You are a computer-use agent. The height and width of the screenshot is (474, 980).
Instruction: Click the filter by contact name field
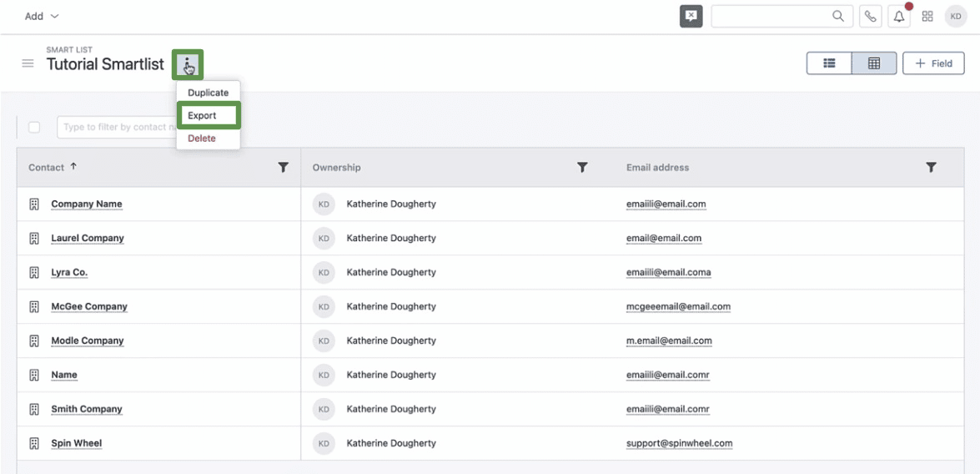(118, 127)
